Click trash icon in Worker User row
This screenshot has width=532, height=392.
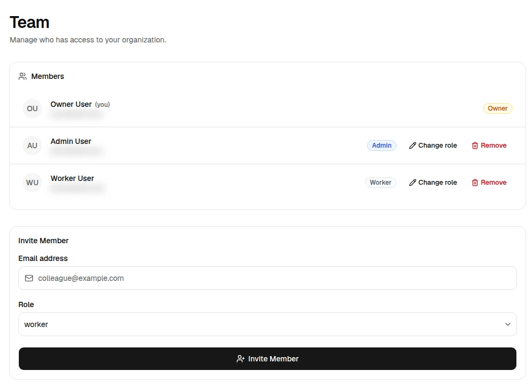point(475,183)
